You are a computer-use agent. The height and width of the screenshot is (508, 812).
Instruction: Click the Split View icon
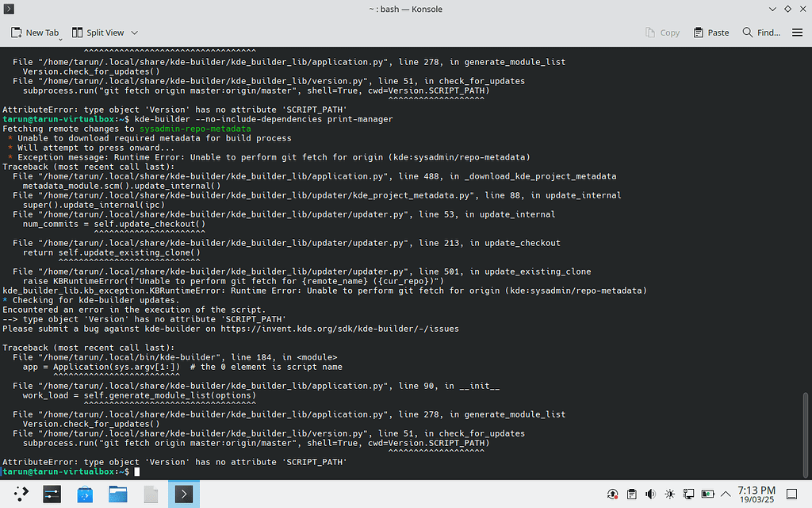click(x=77, y=33)
